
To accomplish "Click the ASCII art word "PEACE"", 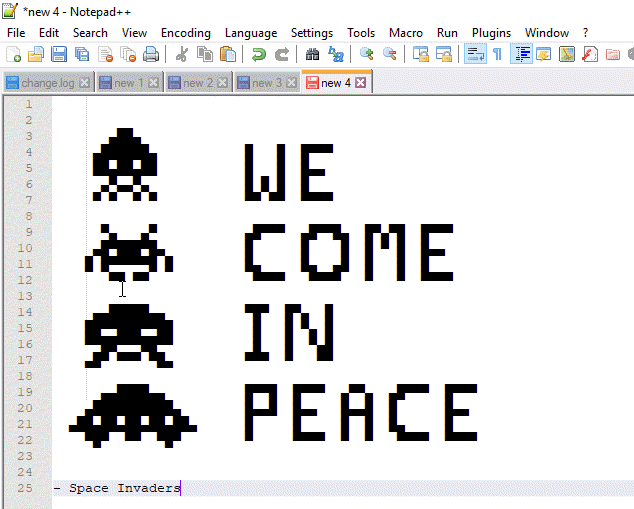I will 361,412.
